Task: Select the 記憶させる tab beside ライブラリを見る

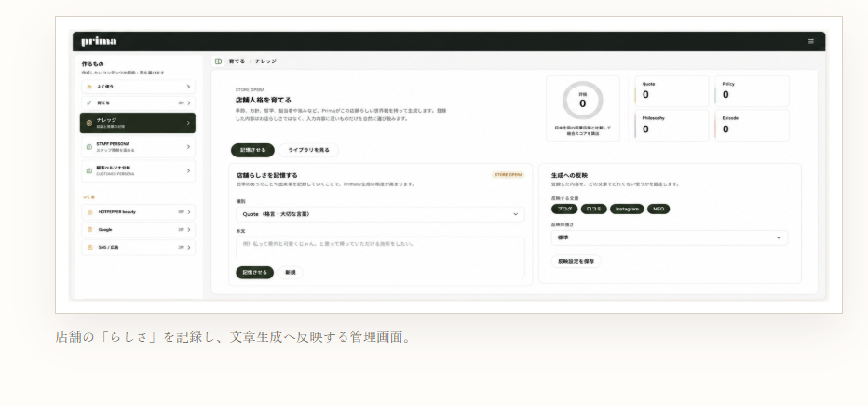Action: pyautogui.click(x=252, y=151)
